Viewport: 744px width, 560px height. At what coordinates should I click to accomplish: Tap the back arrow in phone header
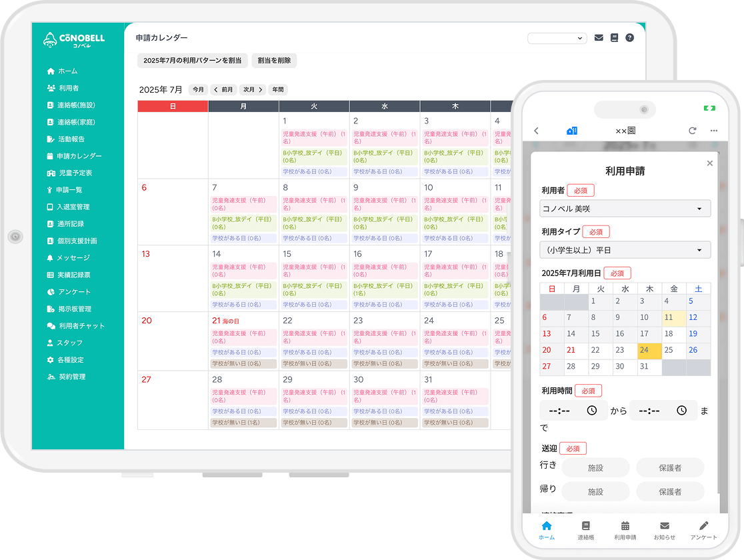(x=537, y=131)
